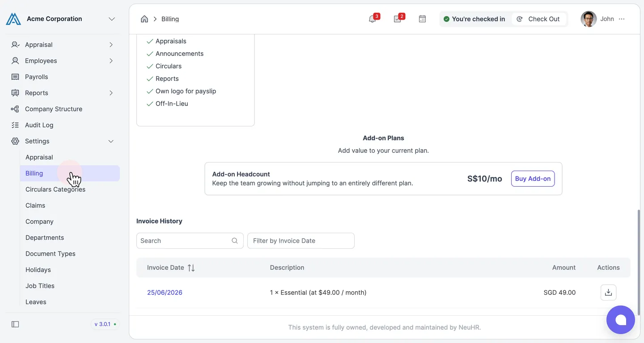Expand the Appraisal menu chevron
This screenshot has width=644, height=343.
pyautogui.click(x=111, y=45)
